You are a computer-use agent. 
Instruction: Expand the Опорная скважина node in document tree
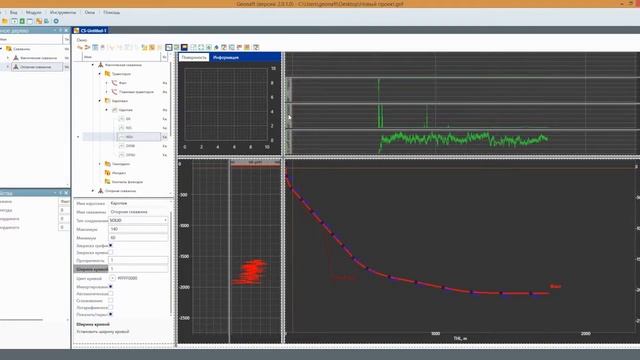pos(93,191)
